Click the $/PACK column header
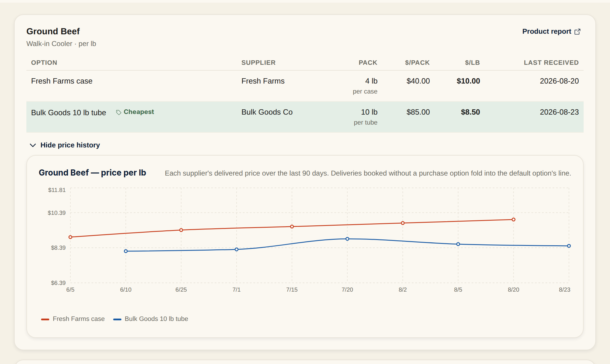The width and height of the screenshot is (610, 364). (417, 63)
